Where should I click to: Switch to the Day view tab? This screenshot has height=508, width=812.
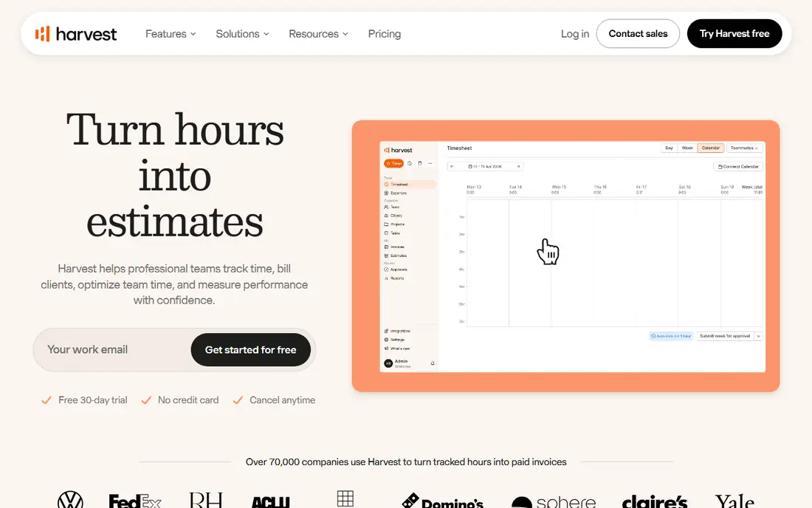[669, 148]
